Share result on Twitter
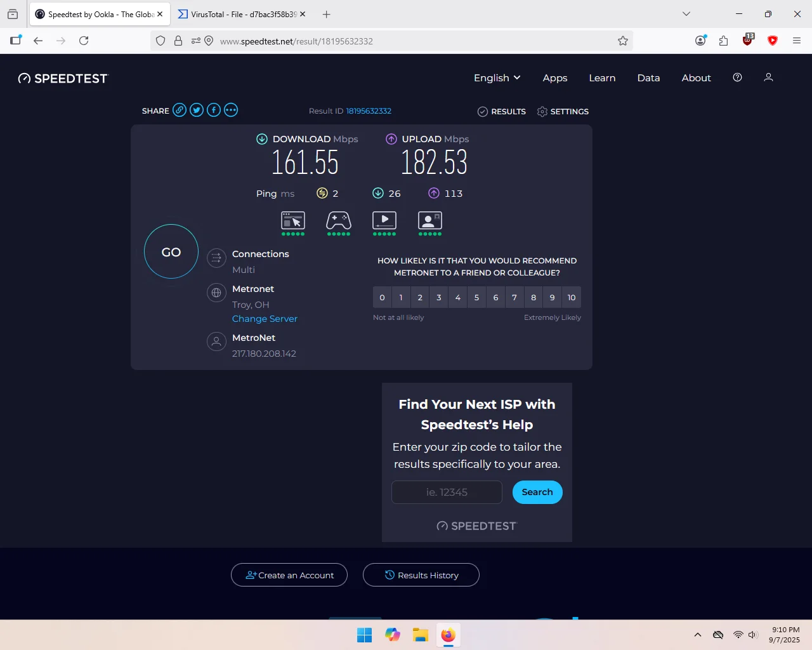The image size is (812, 650). click(x=197, y=110)
